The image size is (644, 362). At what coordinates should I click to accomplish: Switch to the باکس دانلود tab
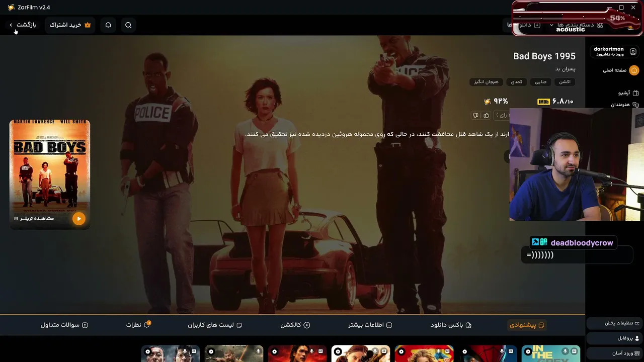(x=451, y=325)
